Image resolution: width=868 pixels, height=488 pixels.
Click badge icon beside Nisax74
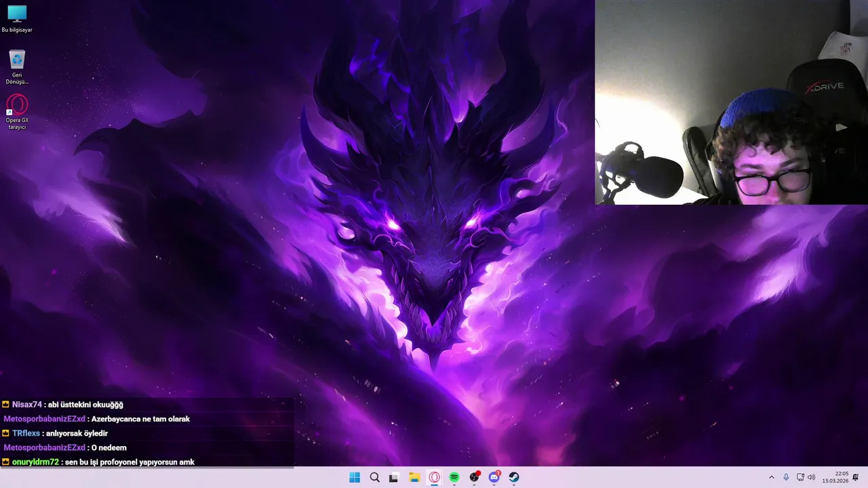(5, 405)
